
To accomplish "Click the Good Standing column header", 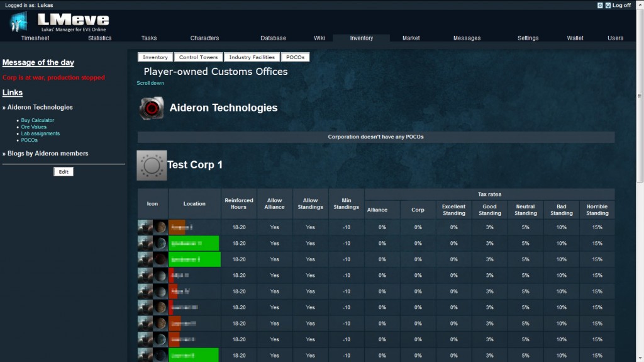I will [x=489, y=210].
